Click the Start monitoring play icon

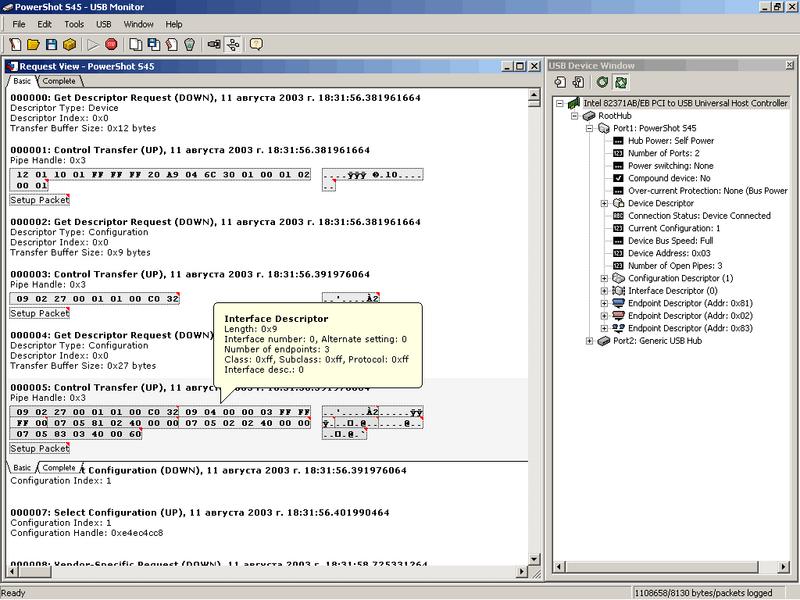[92, 44]
